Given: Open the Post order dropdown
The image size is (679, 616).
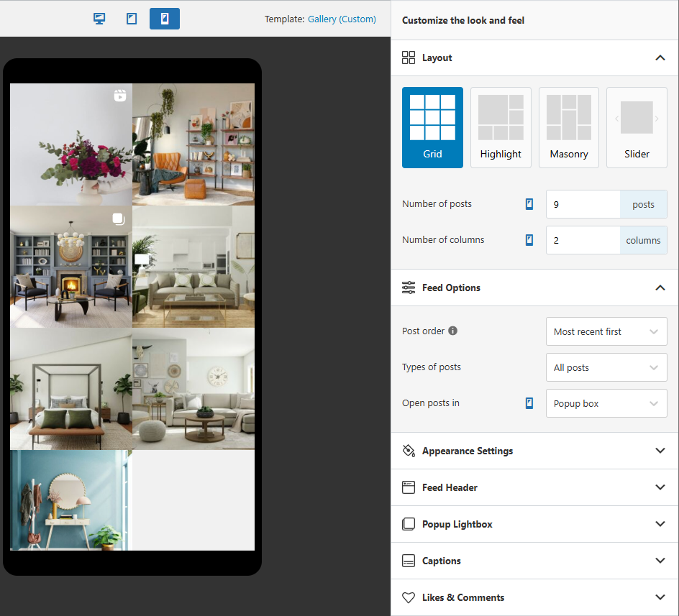Looking at the screenshot, I should pyautogui.click(x=606, y=331).
